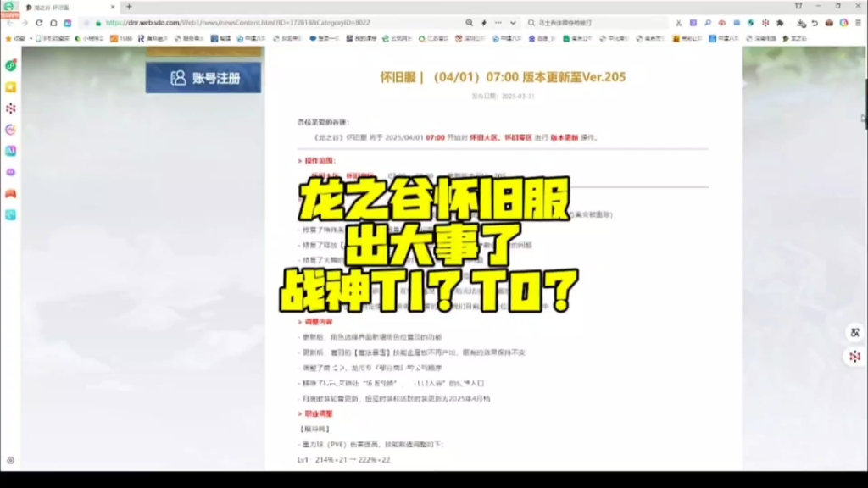The width and height of the screenshot is (868, 488).
Task: Start a screenshot with the scissors icon
Action: tap(679, 23)
